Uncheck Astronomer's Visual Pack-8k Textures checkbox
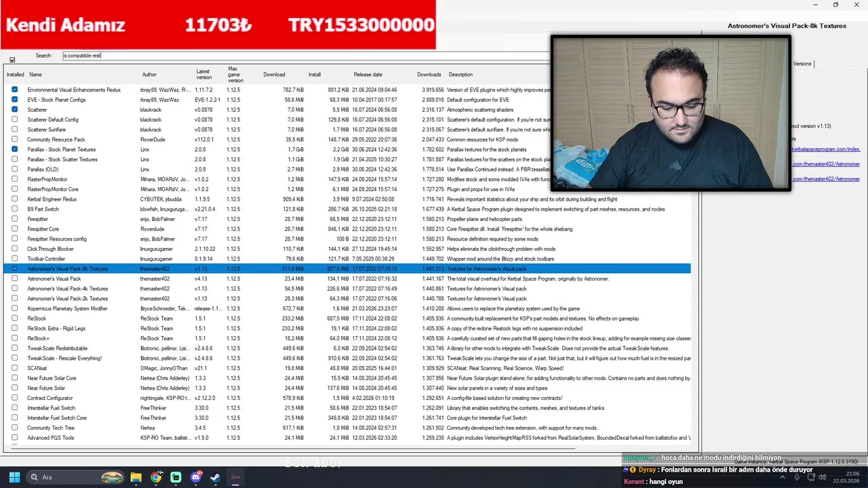Screen dimensions: 868x488 click(x=14, y=268)
